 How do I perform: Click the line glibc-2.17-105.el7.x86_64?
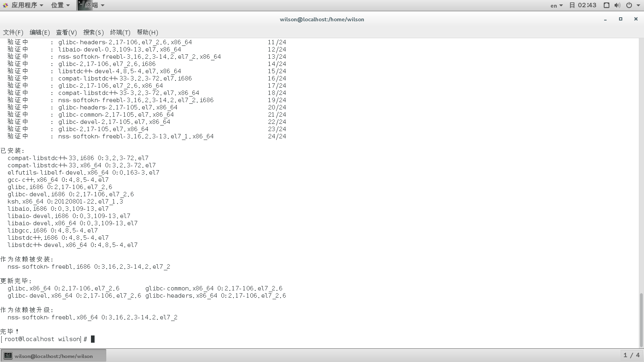103,129
